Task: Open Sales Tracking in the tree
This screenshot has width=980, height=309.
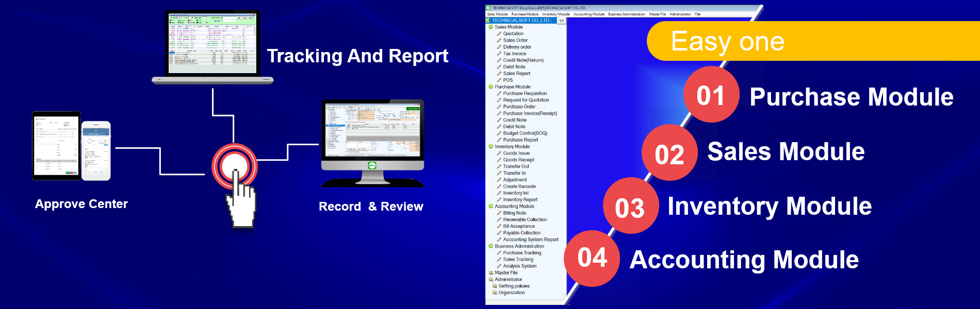Action: click(x=518, y=260)
